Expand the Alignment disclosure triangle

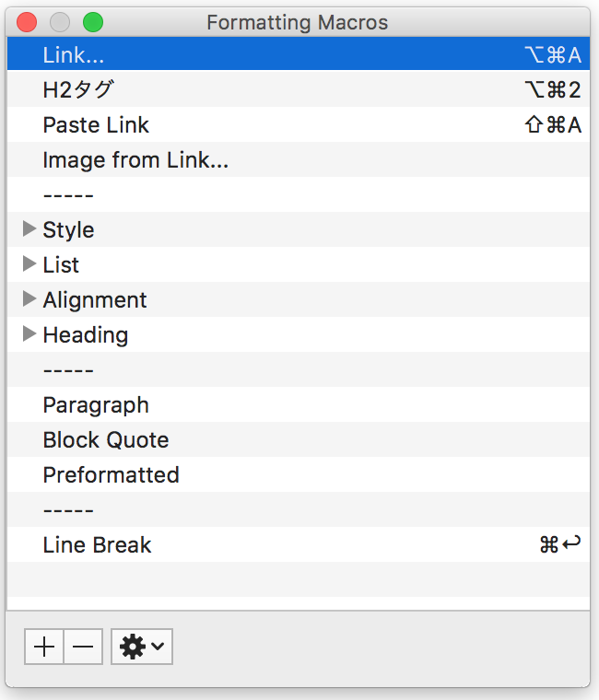[x=29, y=299]
